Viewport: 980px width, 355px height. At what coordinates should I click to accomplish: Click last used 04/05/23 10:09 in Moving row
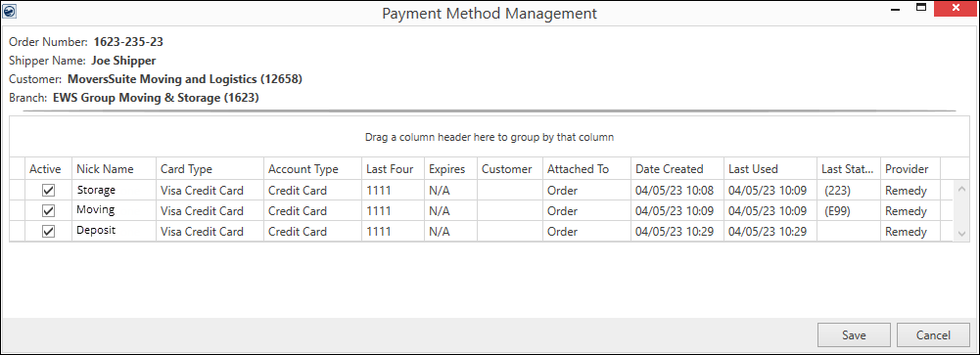click(768, 211)
